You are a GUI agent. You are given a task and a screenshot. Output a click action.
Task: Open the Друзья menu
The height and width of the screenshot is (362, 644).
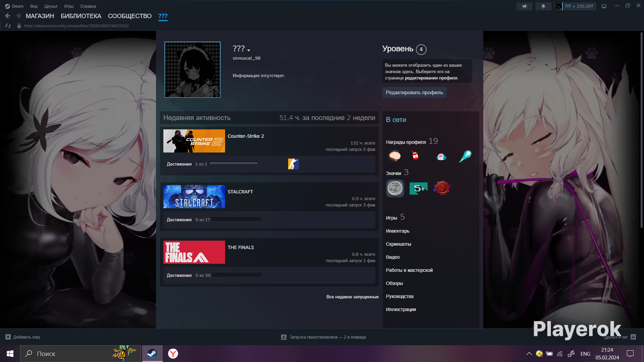click(x=51, y=6)
